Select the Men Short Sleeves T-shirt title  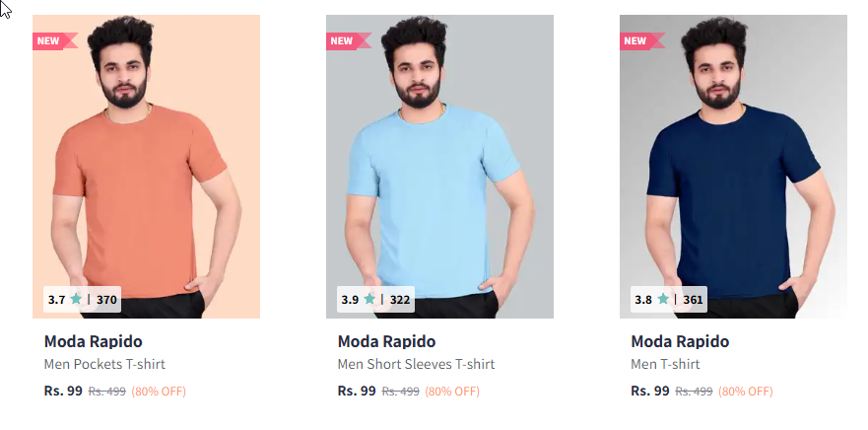(416, 364)
